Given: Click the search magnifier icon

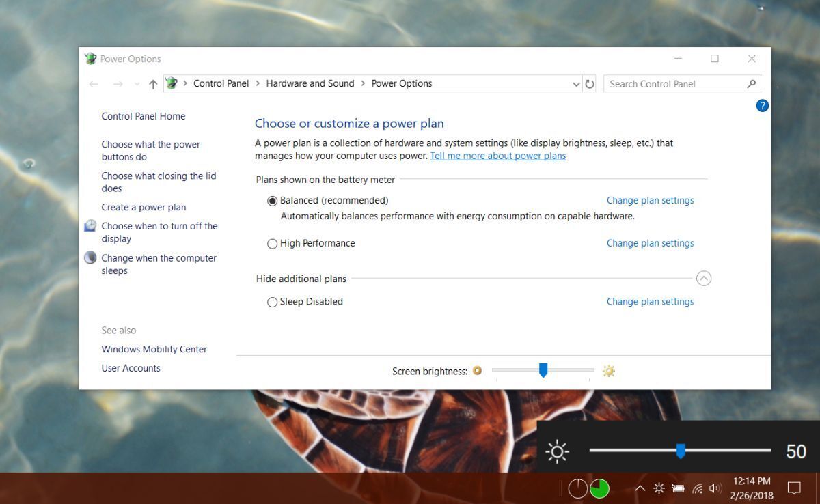Looking at the screenshot, I should [x=752, y=84].
